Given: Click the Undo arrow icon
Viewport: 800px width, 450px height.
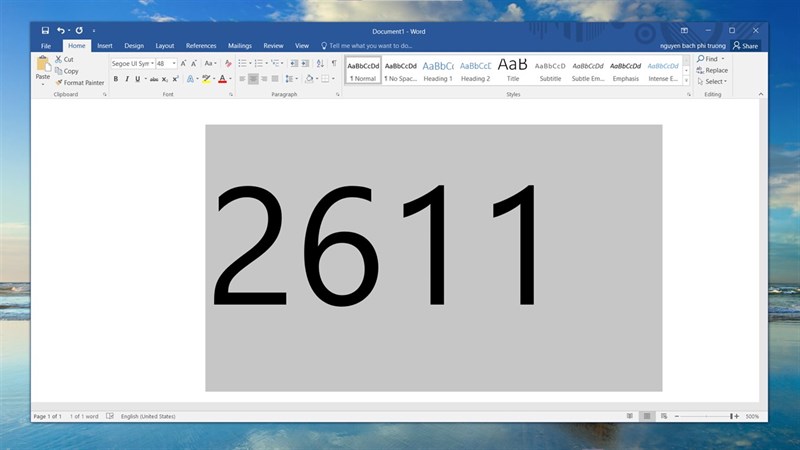Looking at the screenshot, I should [x=61, y=31].
